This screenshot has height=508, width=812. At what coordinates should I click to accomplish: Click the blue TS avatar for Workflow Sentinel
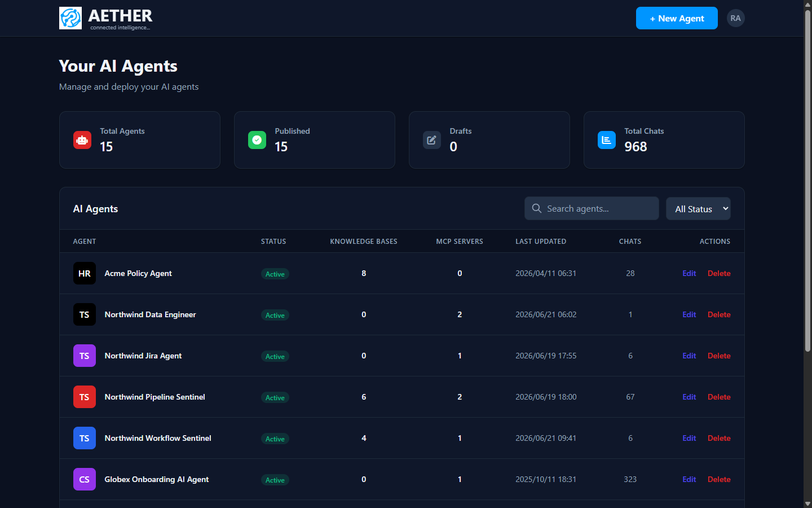pyautogui.click(x=85, y=438)
